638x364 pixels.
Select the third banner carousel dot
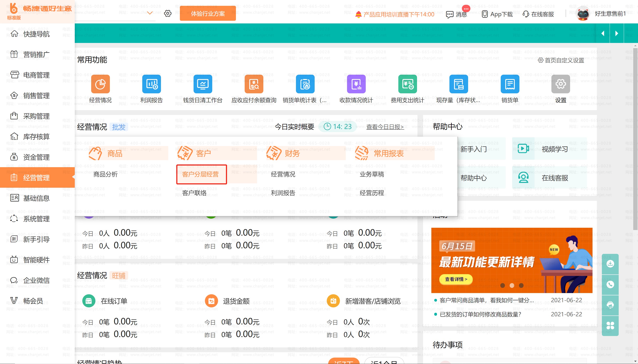click(x=521, y=286)
